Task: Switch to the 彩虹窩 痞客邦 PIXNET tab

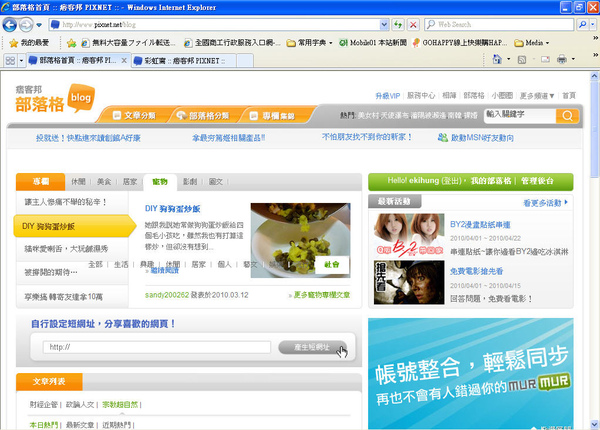Action: pos(184,61)
